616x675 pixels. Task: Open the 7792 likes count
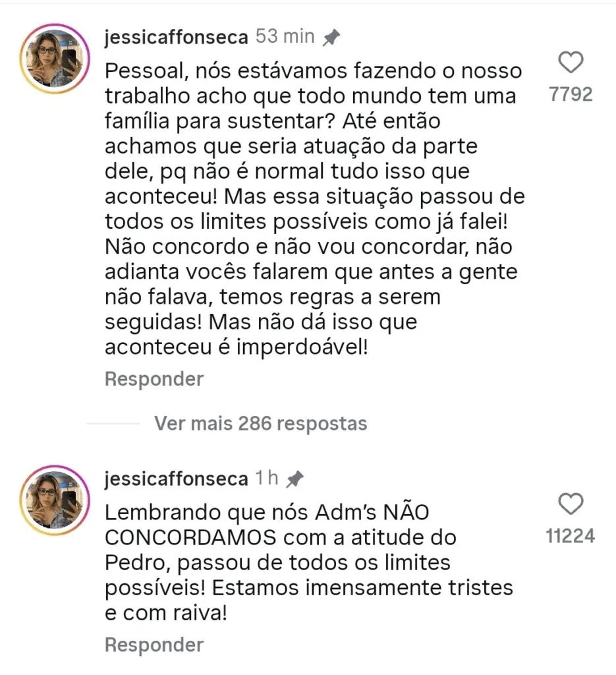(x=571, y=95)
